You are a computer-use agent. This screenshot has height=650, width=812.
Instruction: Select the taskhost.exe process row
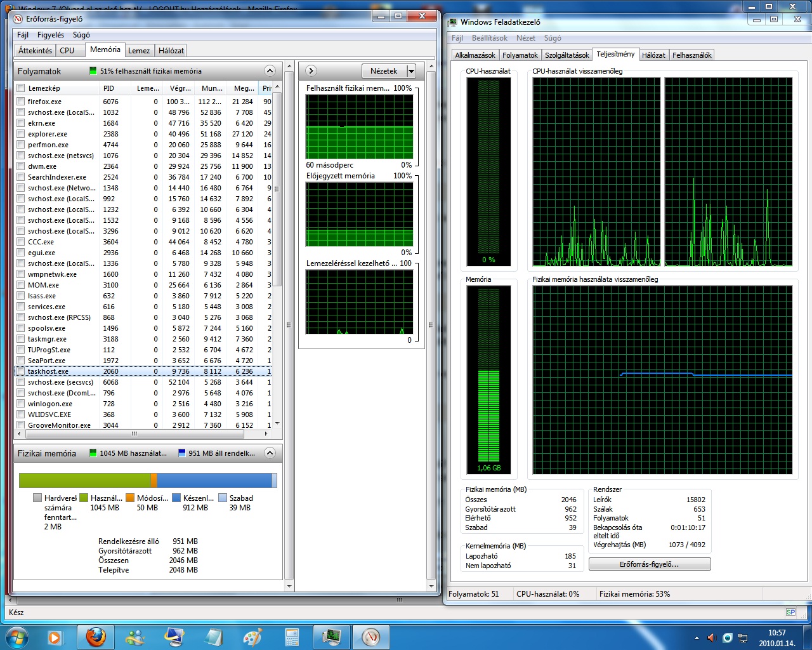[145, 371]
